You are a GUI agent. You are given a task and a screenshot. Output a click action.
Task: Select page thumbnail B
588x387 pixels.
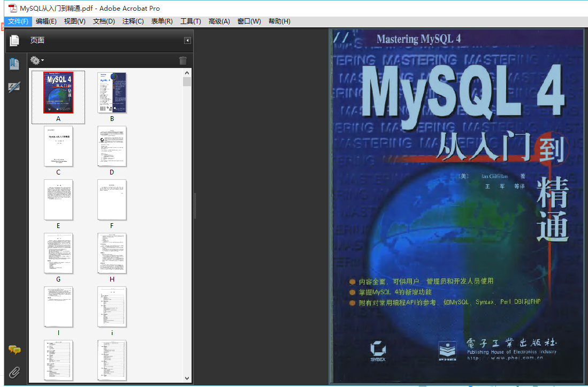click(112, 93)
